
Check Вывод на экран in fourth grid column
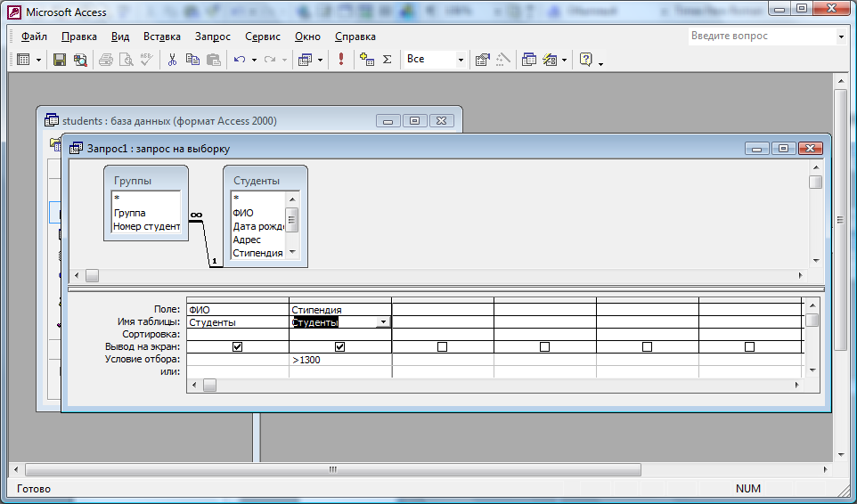tap(544, 346)
